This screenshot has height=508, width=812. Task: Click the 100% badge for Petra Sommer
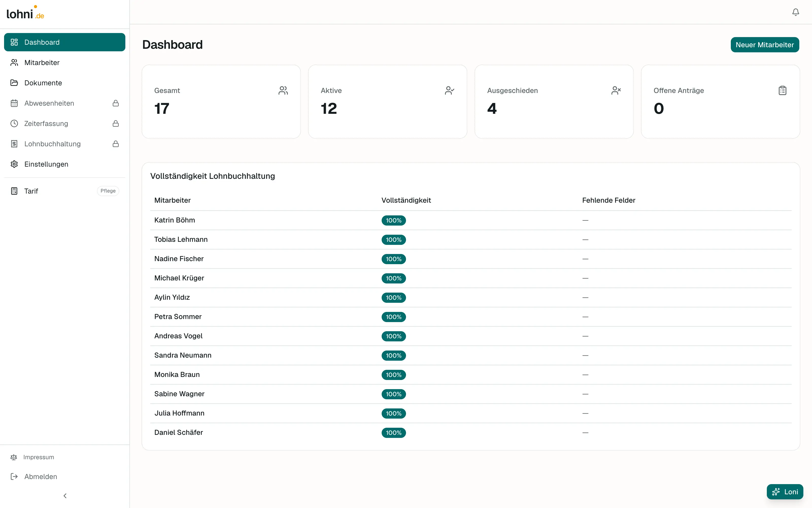click(x=394, y=317)
